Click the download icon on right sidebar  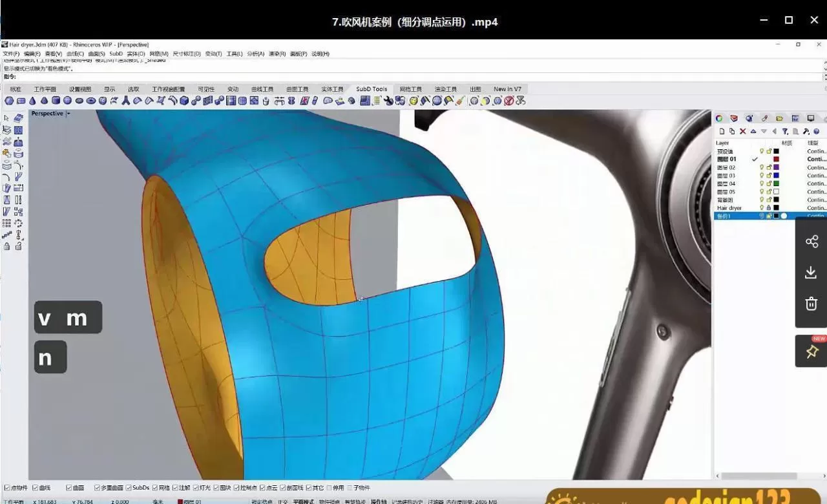[x=811, y=273]
